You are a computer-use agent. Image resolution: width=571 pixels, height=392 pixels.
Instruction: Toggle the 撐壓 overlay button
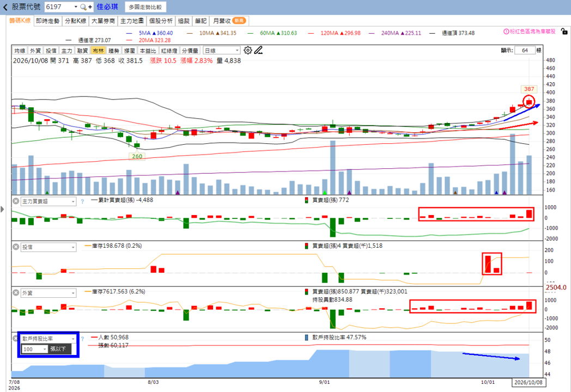click(130, 51)
